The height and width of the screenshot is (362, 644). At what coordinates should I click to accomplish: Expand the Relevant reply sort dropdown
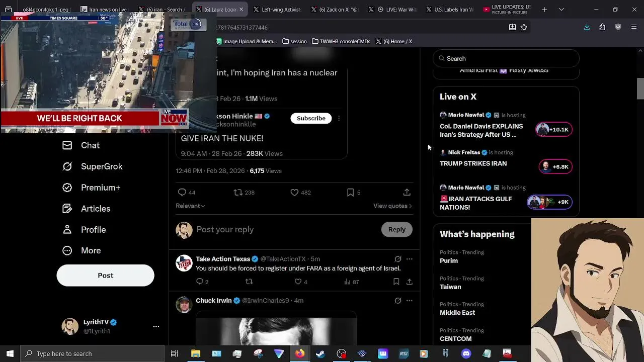190,206
